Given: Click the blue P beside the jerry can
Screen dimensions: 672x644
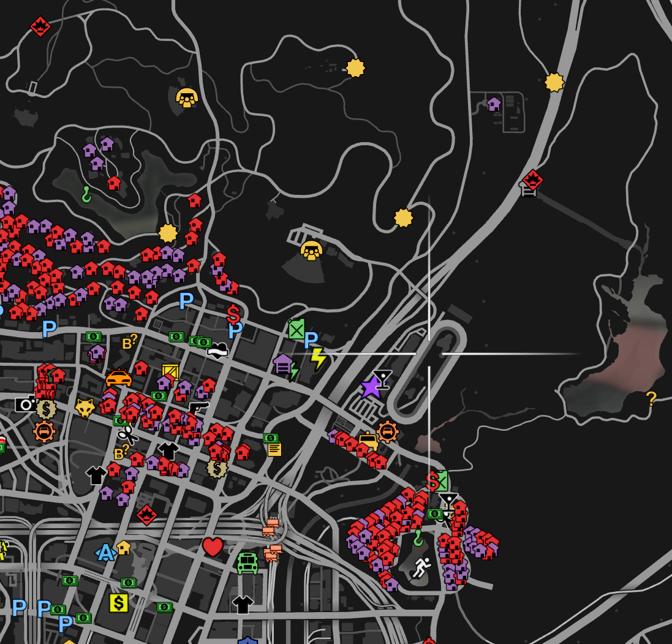Looking at the screenshot, I should click(311, 341).
